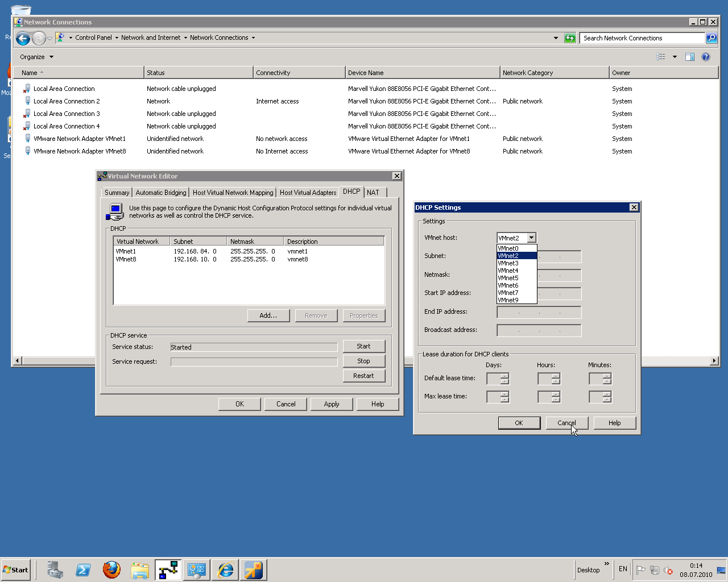Choose VMnet7 from the dropdown list

tap(517, 293)
